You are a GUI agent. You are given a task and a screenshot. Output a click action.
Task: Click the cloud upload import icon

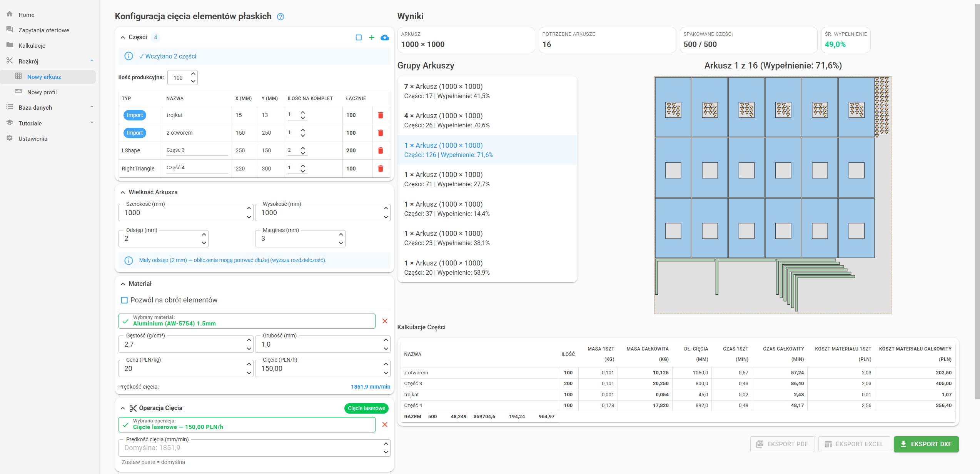[384, 37]
